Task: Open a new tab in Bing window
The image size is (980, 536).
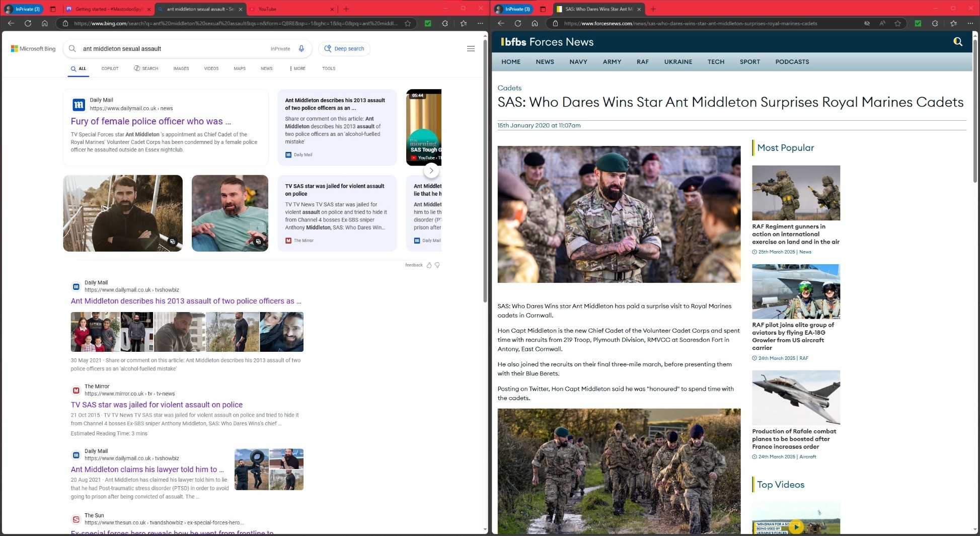Action: pyautogui.click(x=346, y=9)
